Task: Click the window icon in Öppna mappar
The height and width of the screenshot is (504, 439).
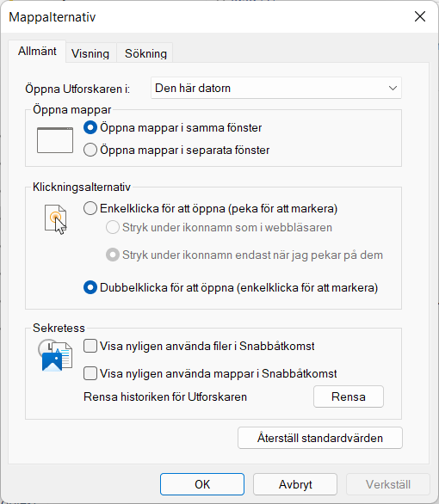Action: pos(55,140)
